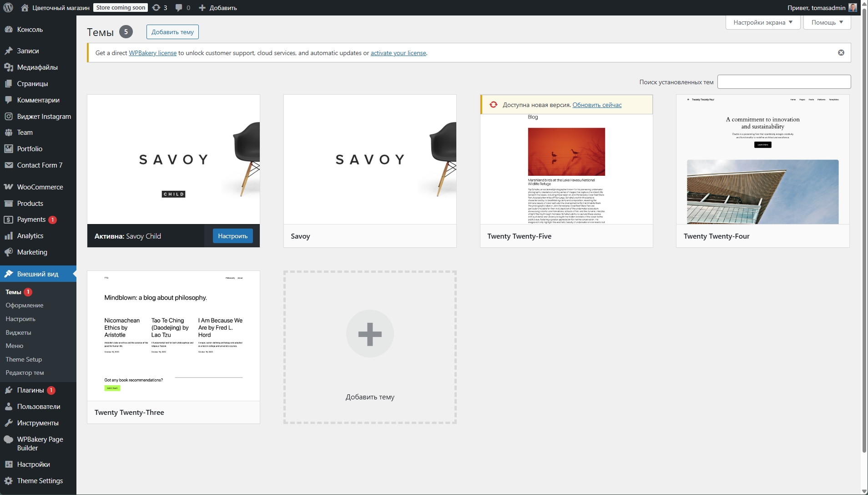Click the Analytics bar chart icon
The image size is (868, 495).
[x=9, y=236]
